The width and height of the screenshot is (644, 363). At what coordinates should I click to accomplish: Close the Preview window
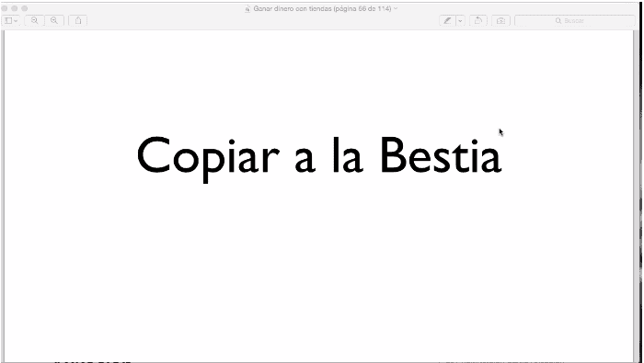point(5,8)
